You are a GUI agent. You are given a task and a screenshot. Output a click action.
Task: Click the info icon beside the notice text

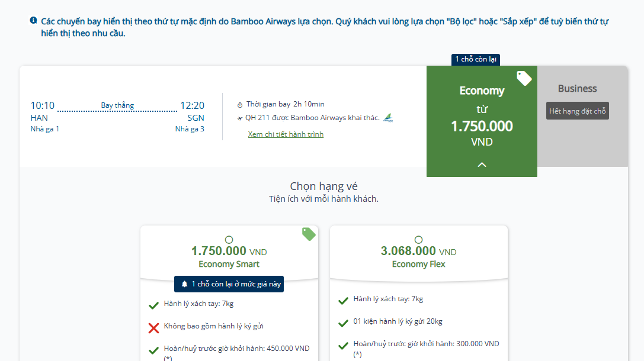(x=33, y=20)
